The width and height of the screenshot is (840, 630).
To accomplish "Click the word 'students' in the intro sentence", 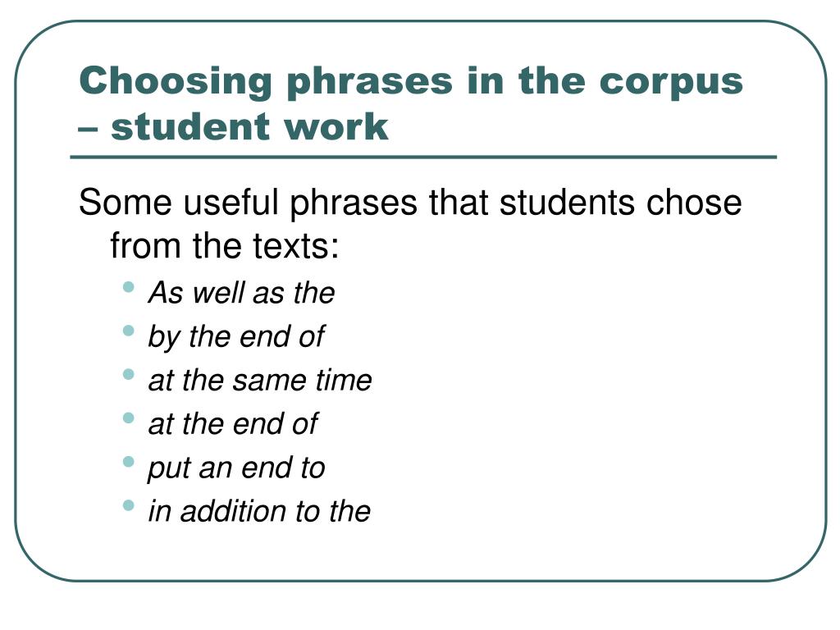I will (x=568, y=203).
